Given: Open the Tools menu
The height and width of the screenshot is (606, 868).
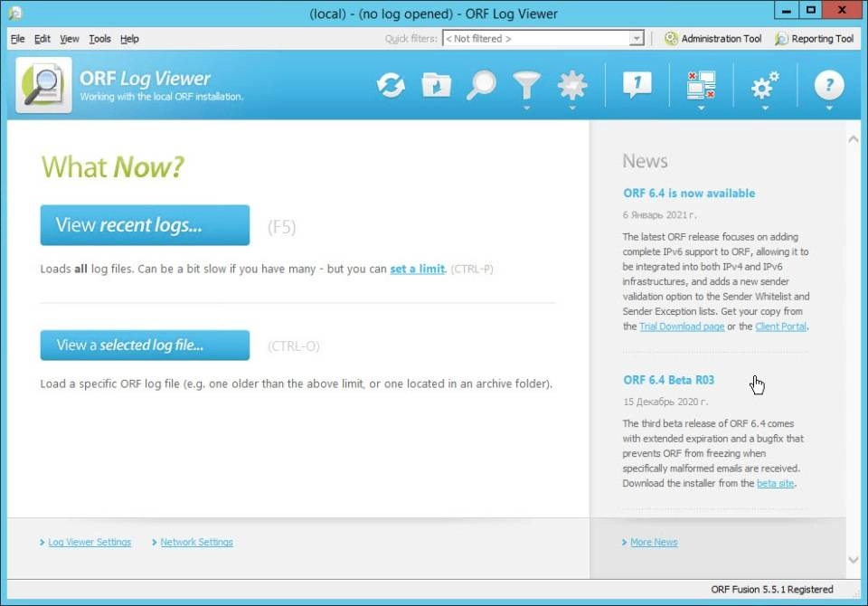Looking at the screenshot, I should 99,39.
